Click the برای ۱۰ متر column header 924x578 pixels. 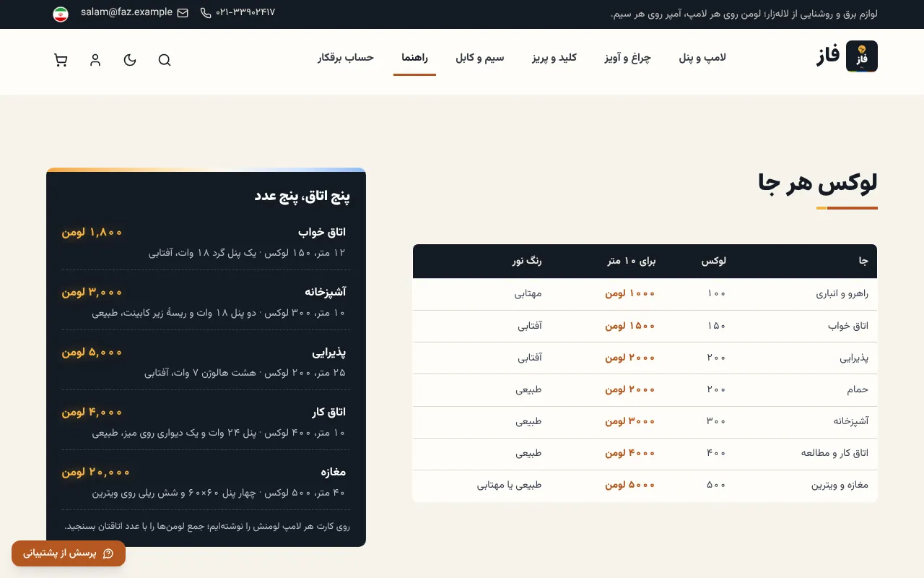631,262
